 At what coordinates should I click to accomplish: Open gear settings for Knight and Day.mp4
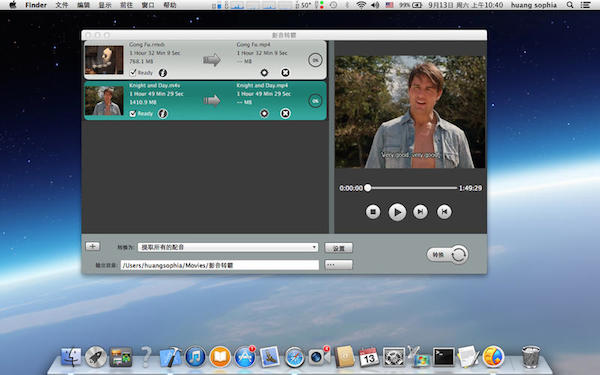[264, 113]
